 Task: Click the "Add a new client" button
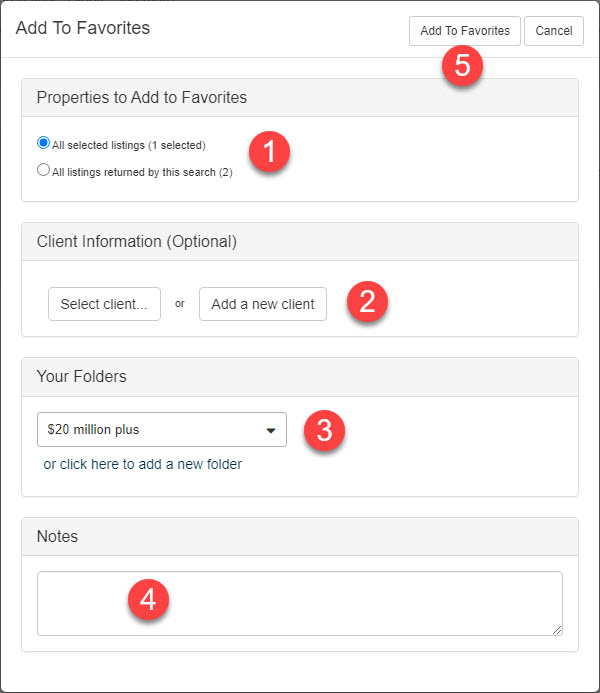click(263, 304)
